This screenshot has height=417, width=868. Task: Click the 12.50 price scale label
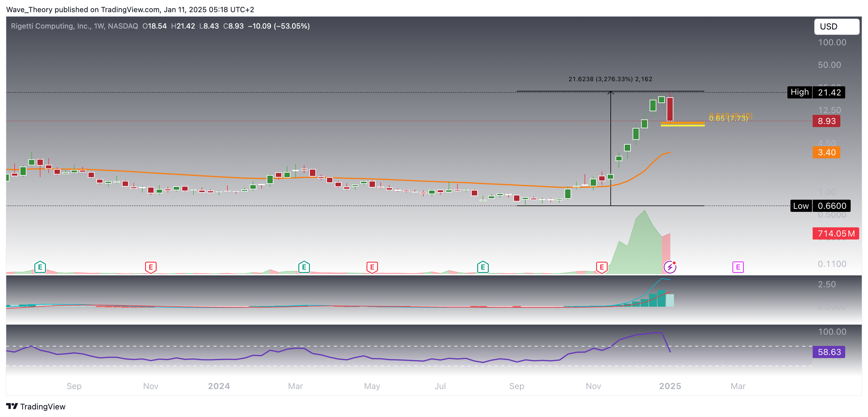coord(830,110)
